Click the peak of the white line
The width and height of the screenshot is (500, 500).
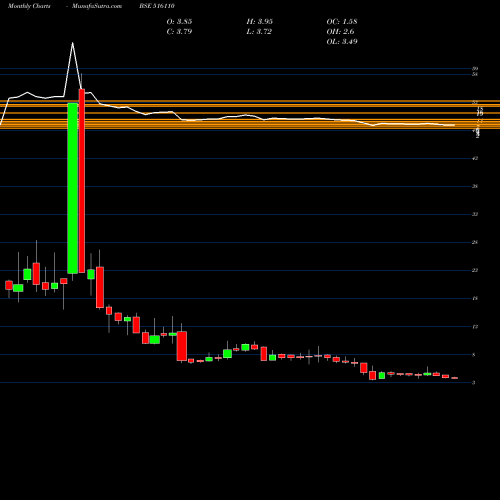pyautogui.click(x=72, y=43)
